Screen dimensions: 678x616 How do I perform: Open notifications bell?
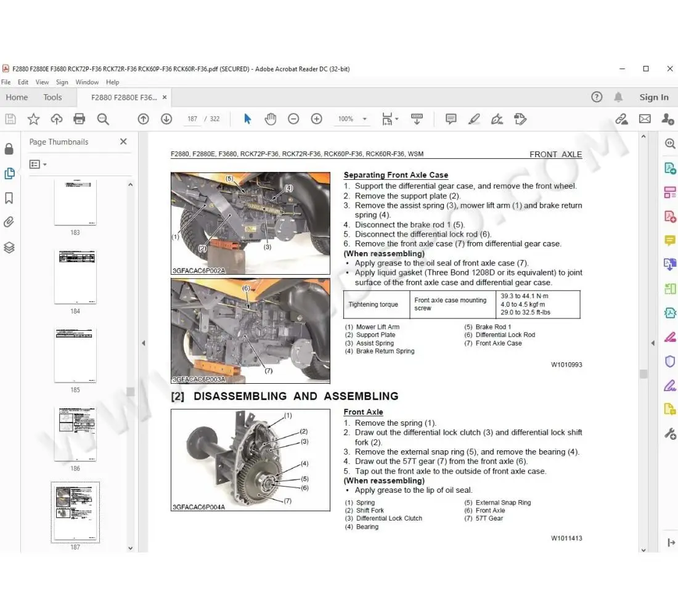[x=618, y=97]
